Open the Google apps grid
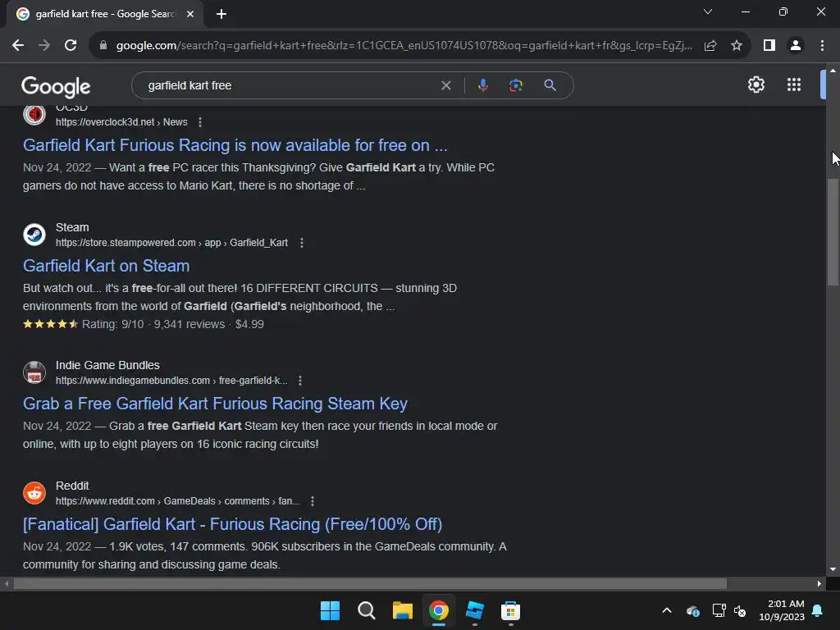This screenshot has width=840, height=630. pyautogui.click(x=794, y=84)
